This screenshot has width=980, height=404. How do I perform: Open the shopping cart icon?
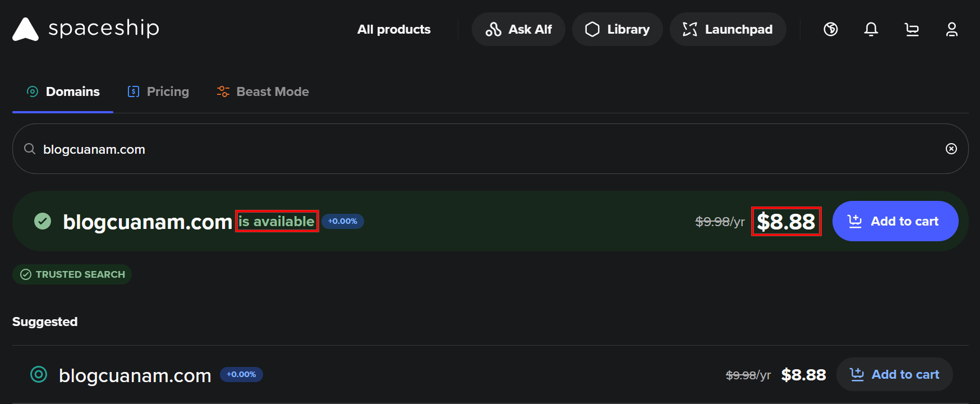[912, 29]
